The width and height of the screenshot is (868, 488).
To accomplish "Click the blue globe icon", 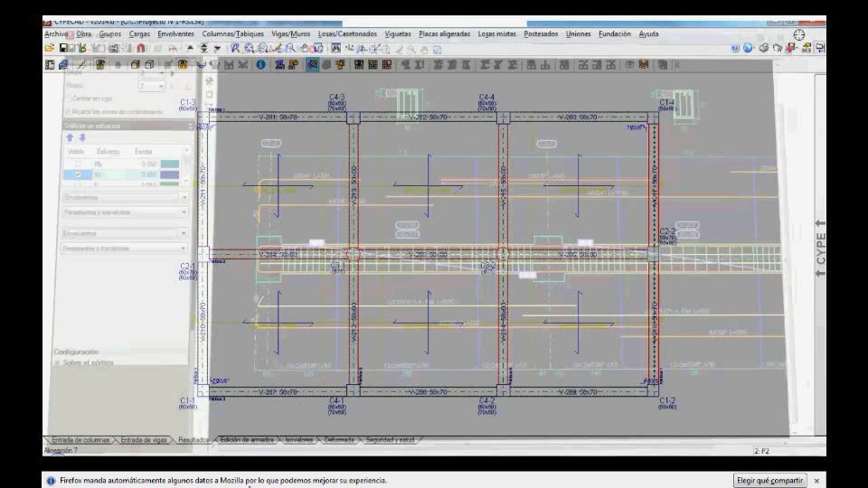I will [x=749, y=49].
